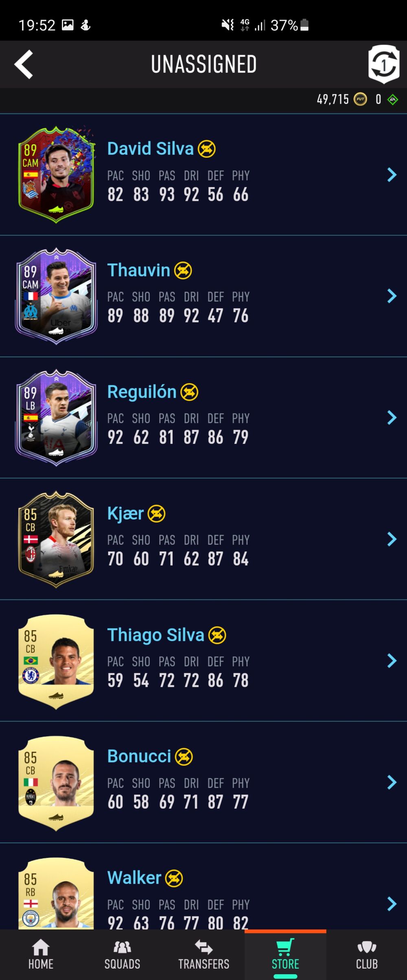Tap untradeable icon beside Thiago Silva
This screenshot has width=407, height=980.
(x=217, y=635)
